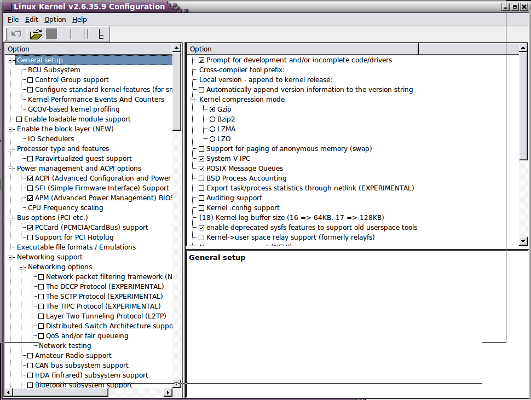This screenshot has width=531, height=400.
Task: Collapse Kernel compression mode expander
Action: pyautogui.click(x=193, y=100)
